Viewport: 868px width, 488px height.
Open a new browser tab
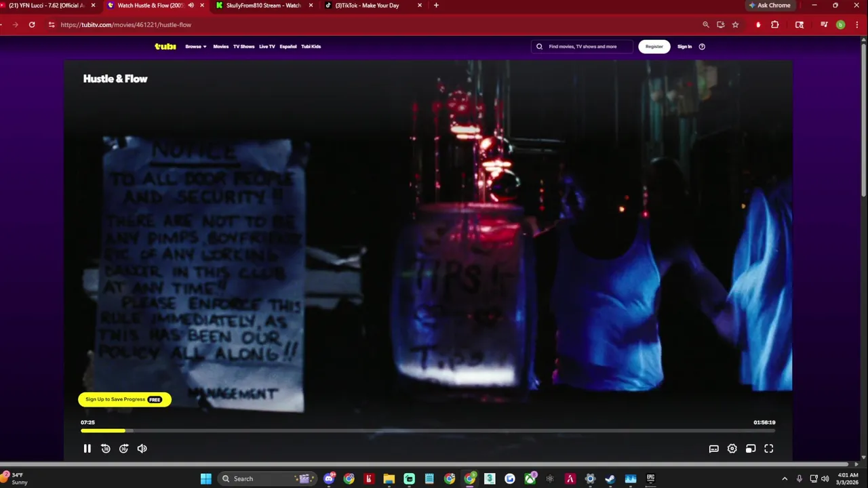coord(436,5)
